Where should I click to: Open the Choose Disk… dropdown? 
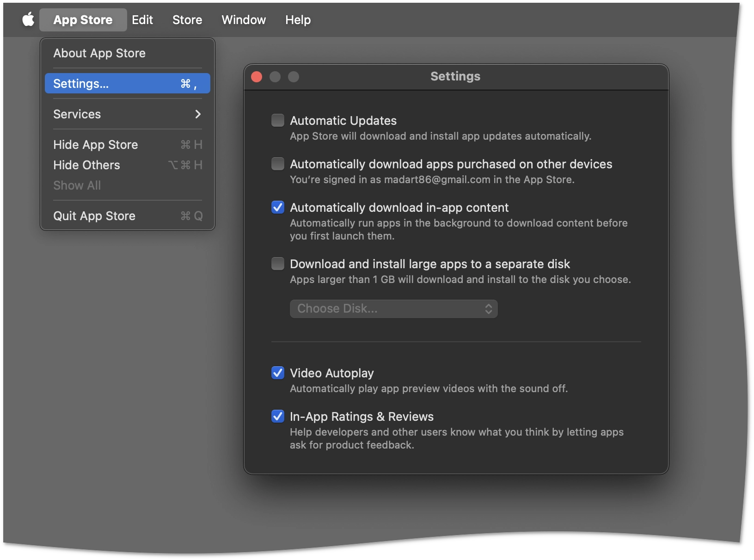click(394, 309)
